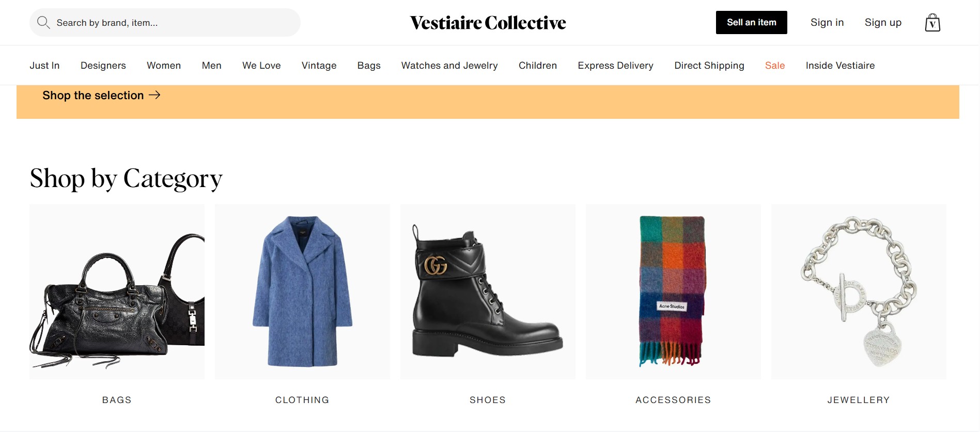Click the search magnifier icon
Viewport: 980px width, 432px height.
coord(43,23)
